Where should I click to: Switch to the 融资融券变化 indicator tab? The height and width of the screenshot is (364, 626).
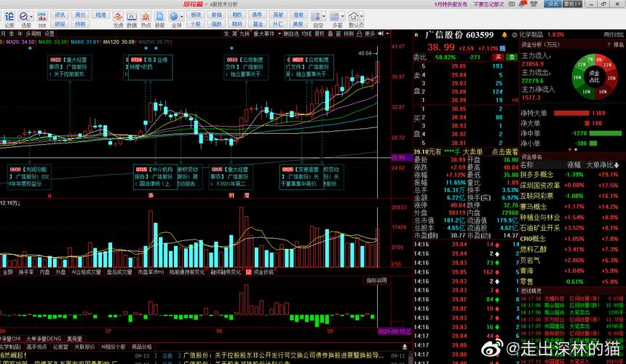[226, 272]
